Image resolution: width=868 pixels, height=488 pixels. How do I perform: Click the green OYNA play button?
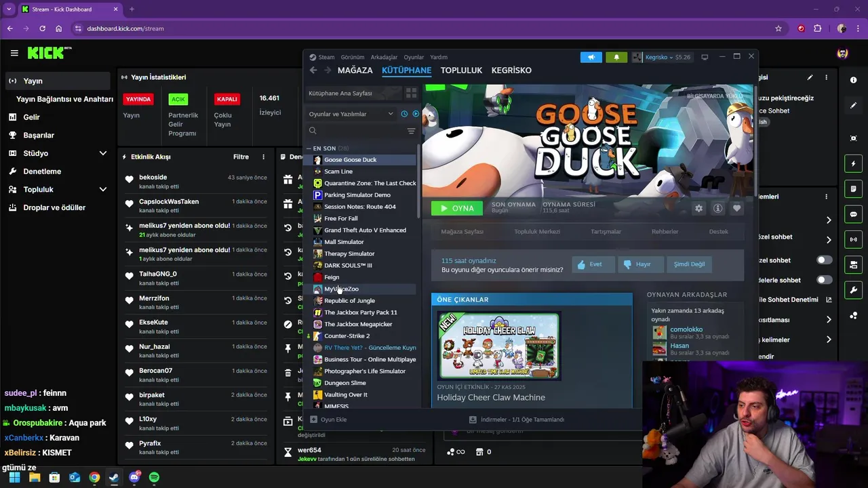point(457,209)
